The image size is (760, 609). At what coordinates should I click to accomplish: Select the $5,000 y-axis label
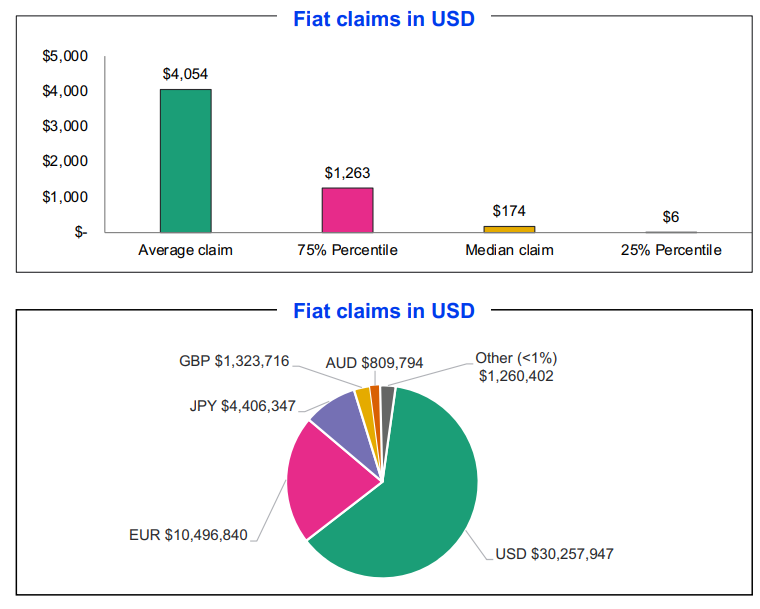(x=64, y=56)
